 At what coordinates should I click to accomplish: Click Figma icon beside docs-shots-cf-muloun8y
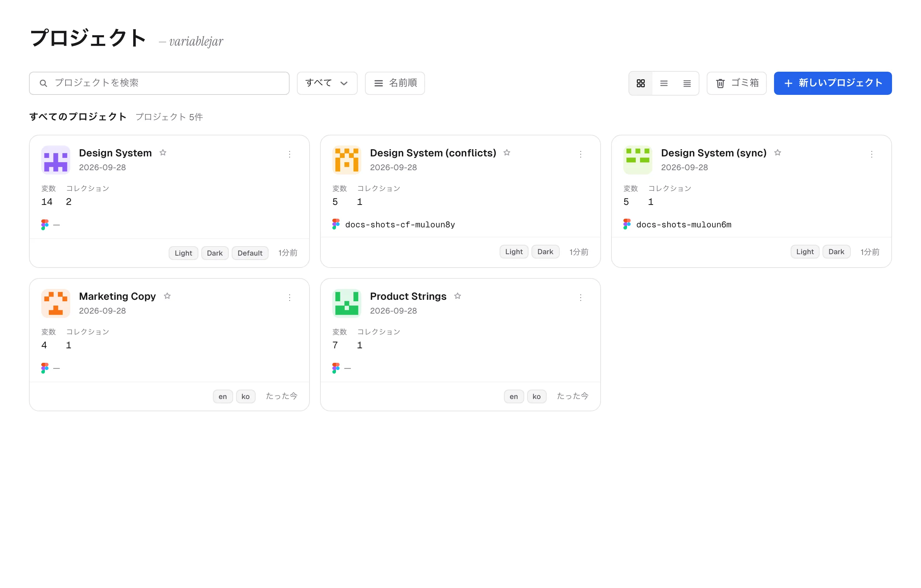coord(336,224)
